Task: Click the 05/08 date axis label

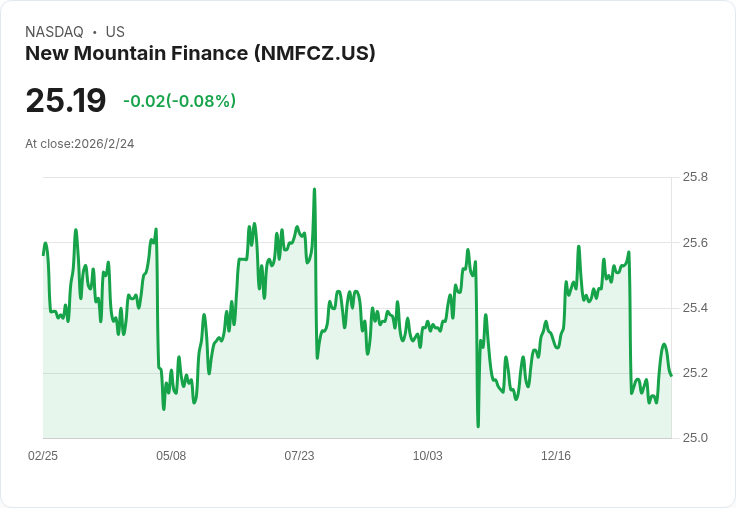Action: coord(171,456)
